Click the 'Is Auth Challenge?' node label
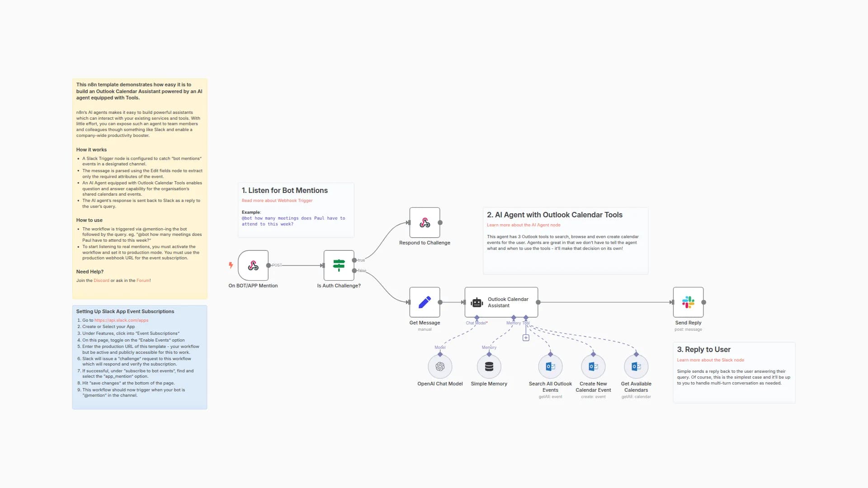Image resolution: width=868 pixels, height=488 pixels. coord(339,286)
